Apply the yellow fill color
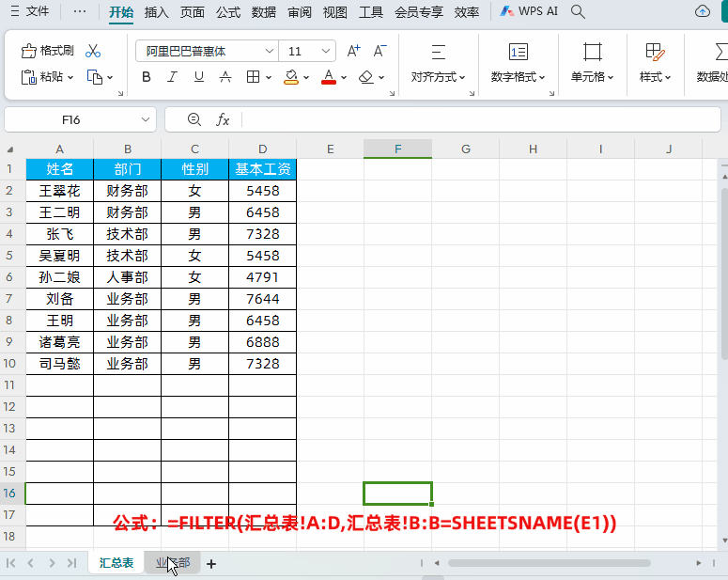728x580 pixels. point(291,77)
